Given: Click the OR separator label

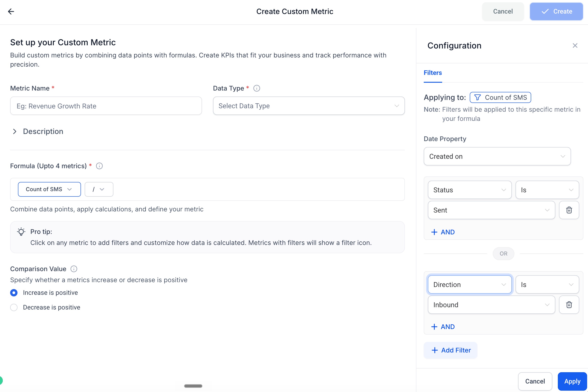Looking at the screenshot, I should point(503,254).
